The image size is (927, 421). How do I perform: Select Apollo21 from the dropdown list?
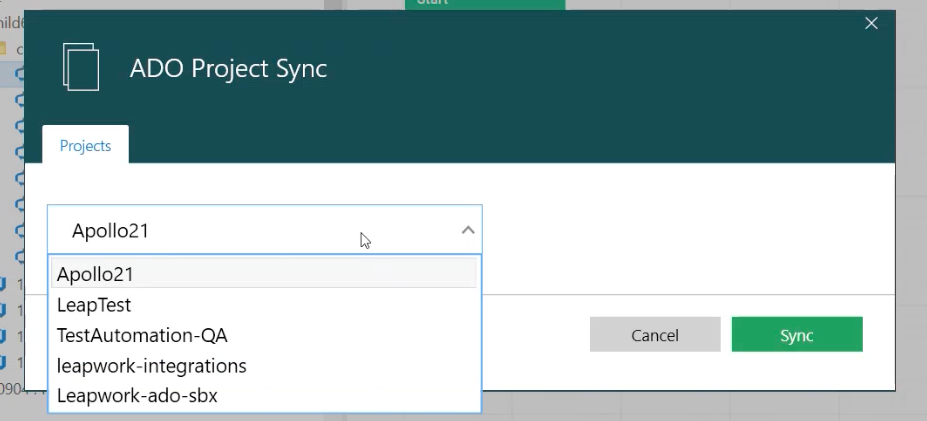95,274
